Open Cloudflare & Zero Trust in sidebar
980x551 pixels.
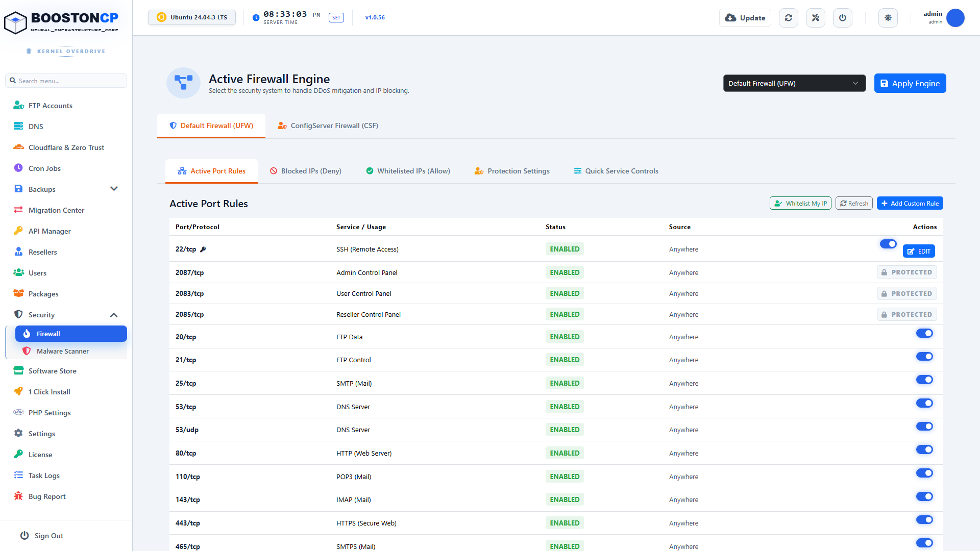click(66, 147)
